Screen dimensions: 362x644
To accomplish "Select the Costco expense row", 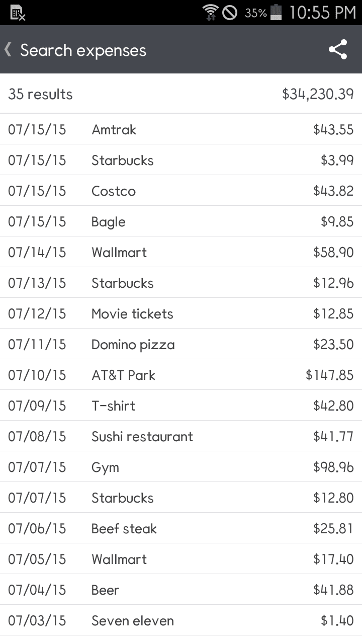I will [181, 191].
